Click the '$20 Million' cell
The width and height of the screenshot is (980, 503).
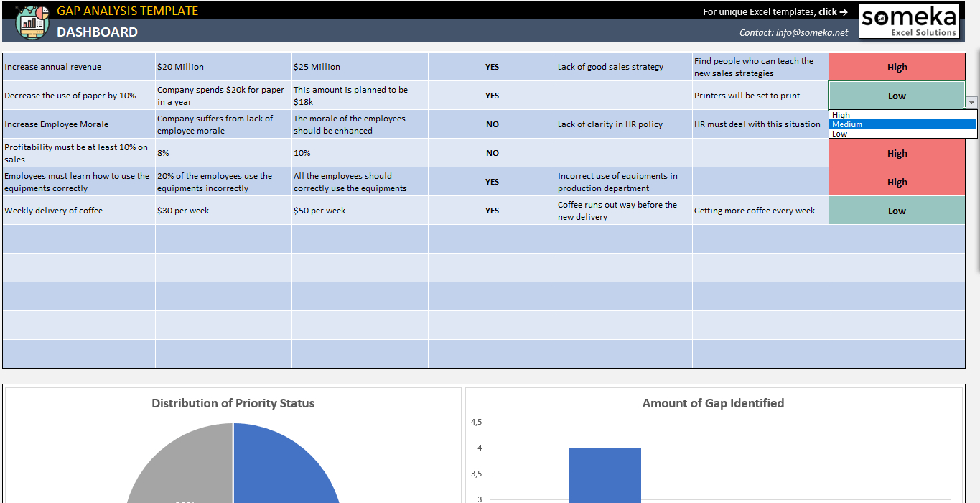[x=223, y=67]
